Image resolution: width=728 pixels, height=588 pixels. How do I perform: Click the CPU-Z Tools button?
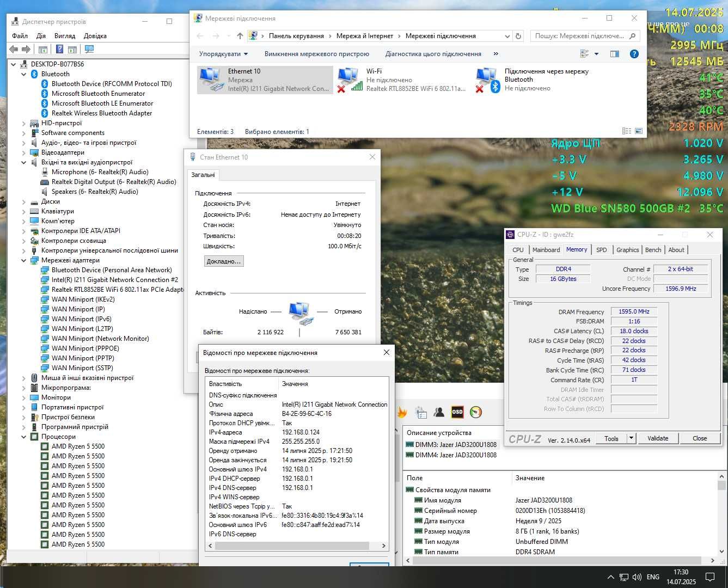(x=611, y=438)
